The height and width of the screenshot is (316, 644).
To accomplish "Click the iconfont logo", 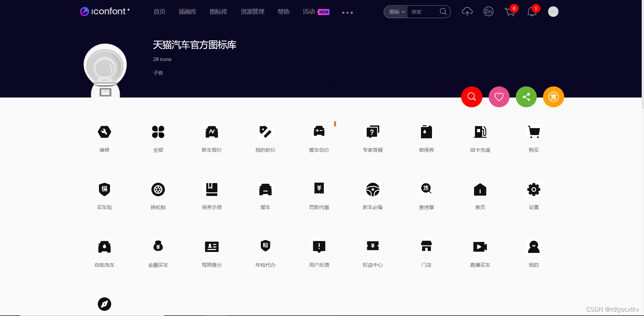I will (105, 11).
